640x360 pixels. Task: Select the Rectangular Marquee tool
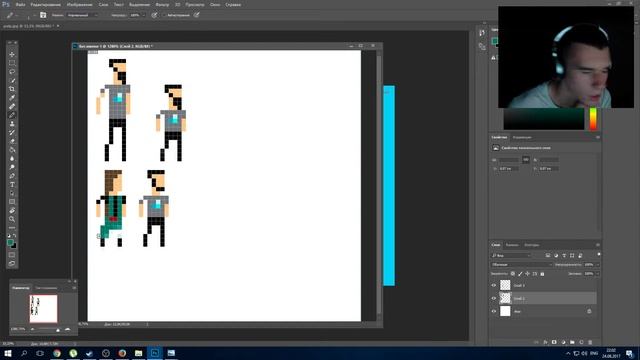[12, 63]
